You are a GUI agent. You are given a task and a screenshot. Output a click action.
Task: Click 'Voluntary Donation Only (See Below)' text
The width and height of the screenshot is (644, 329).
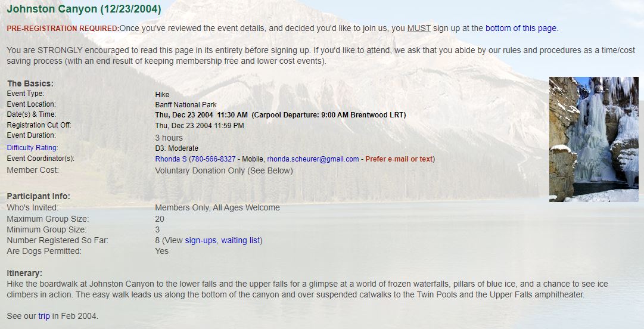[x=224, y=170]
